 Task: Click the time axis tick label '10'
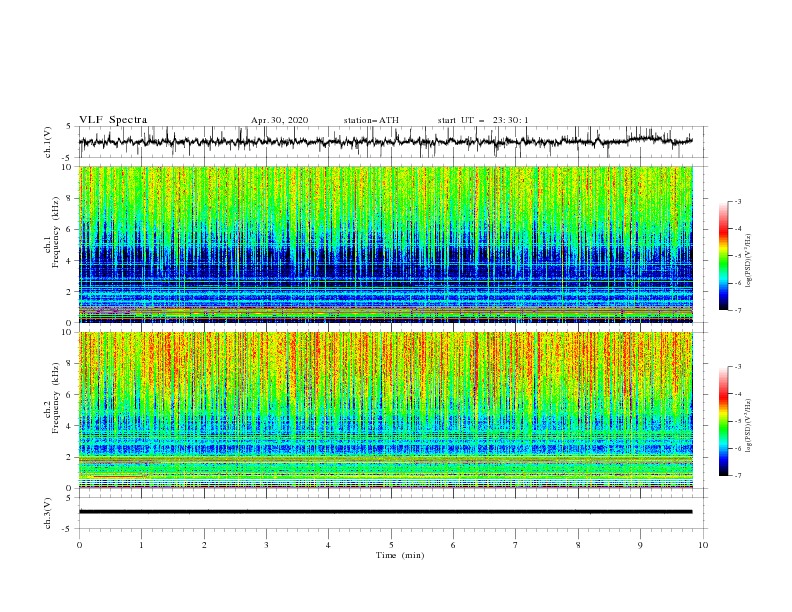tap(703, 545)
